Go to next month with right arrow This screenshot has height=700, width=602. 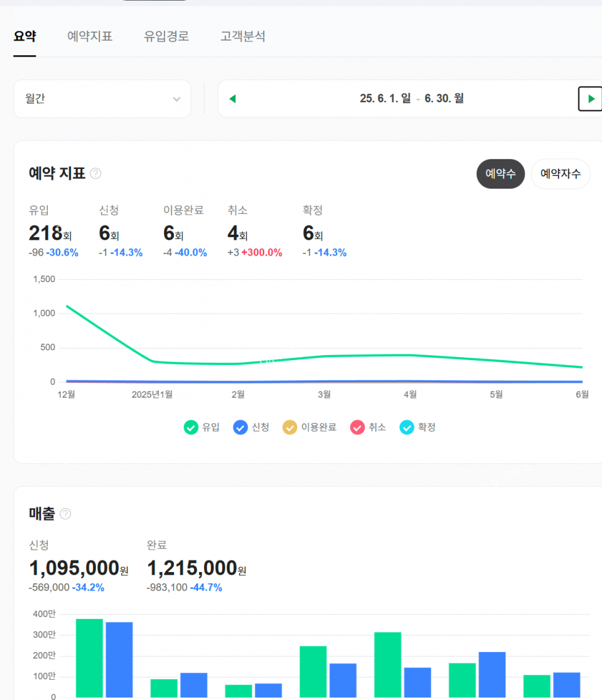(x=590, y=99)
